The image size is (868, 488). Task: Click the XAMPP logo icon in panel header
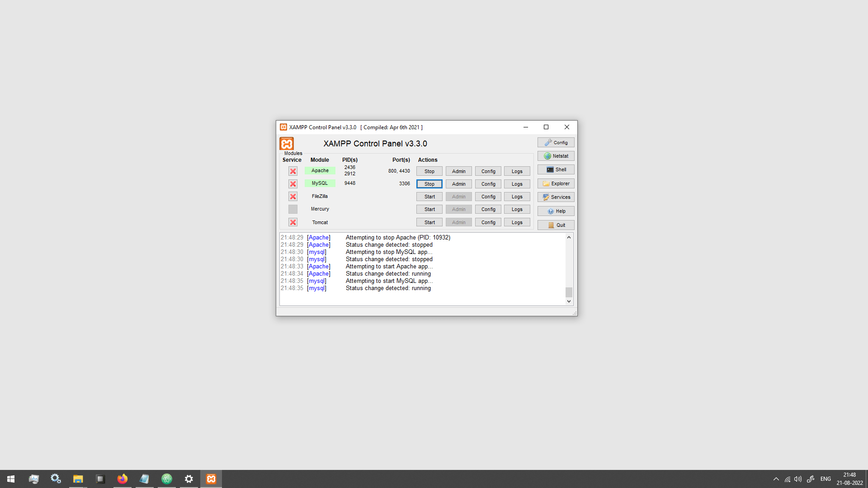click(x=287, y=144)
